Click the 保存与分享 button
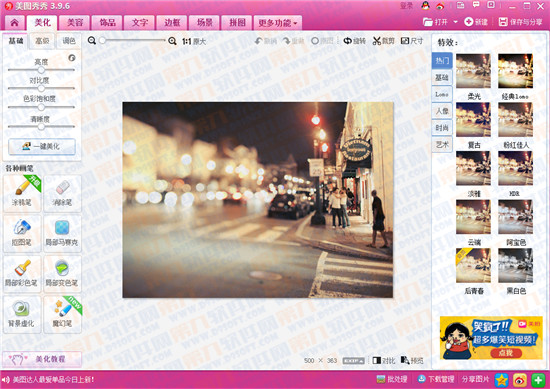The height and width of the screenshot is (389, 550). click(521, 22)
